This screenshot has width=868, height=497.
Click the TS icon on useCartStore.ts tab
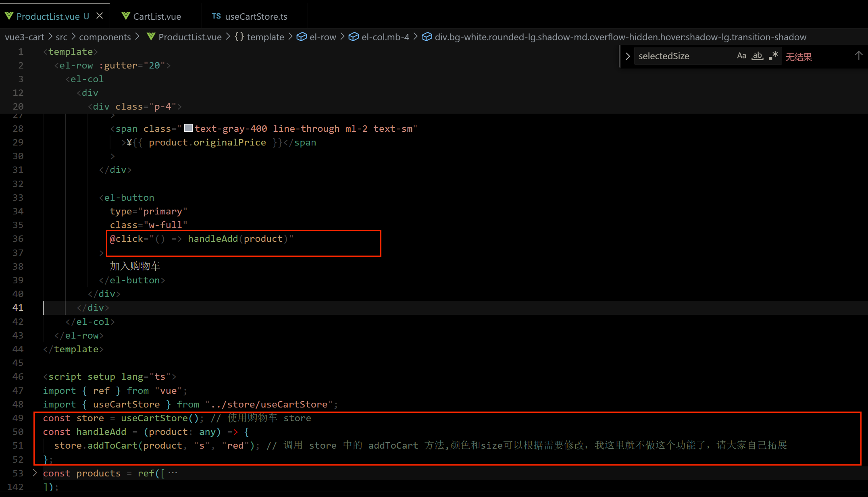(216, 16)
